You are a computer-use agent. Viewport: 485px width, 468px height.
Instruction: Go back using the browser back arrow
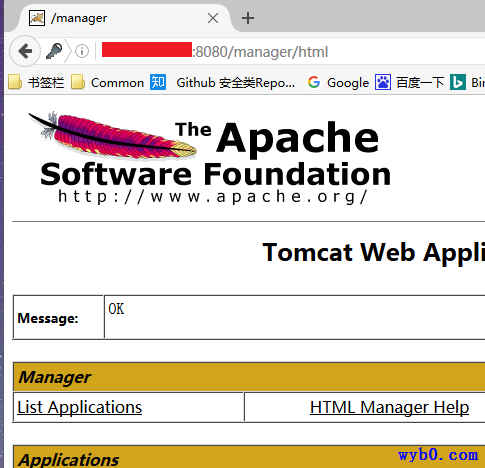[x=25, y=51]
